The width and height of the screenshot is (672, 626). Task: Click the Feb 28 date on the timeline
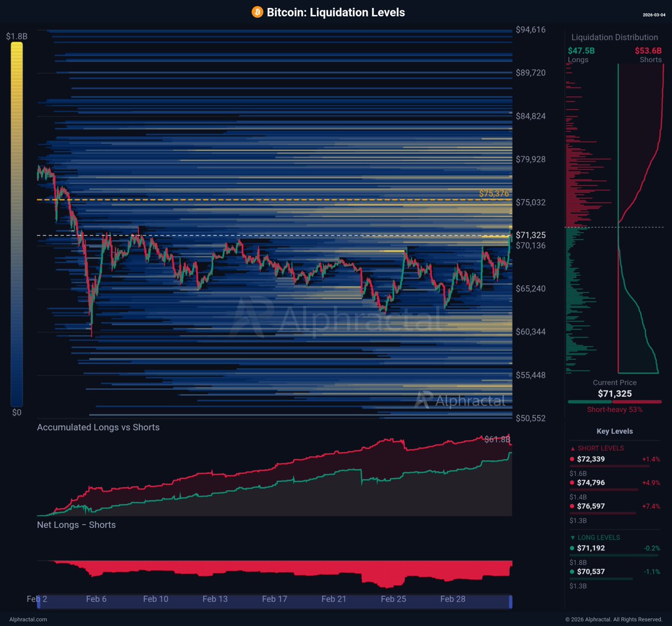point(452,599)
